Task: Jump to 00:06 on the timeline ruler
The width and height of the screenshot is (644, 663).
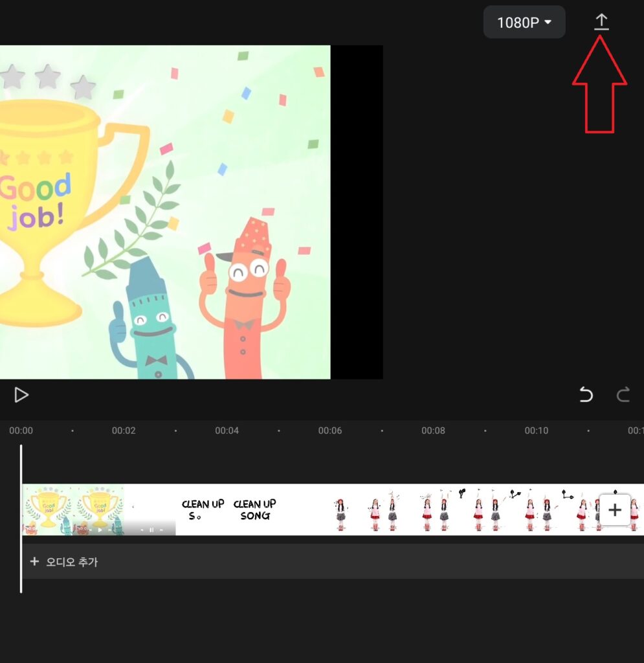Action: coord(330,431)
